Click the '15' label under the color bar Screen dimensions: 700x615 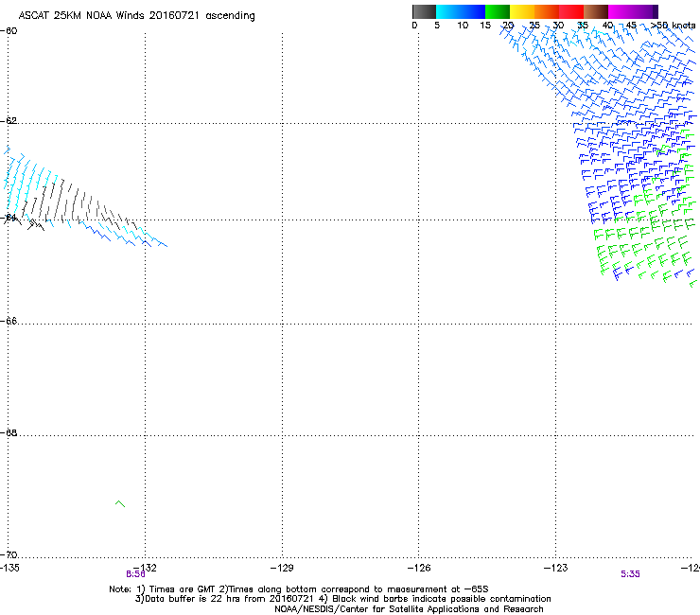(x=485, y=26)
